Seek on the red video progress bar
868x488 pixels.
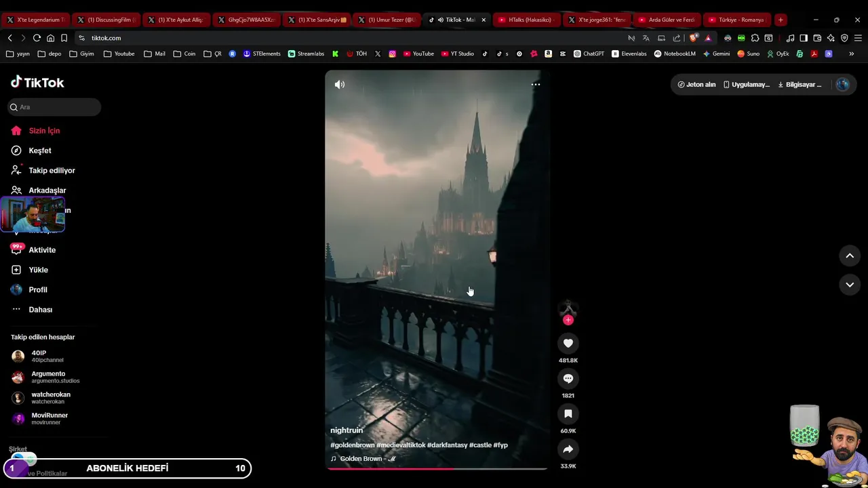point(436,468)
